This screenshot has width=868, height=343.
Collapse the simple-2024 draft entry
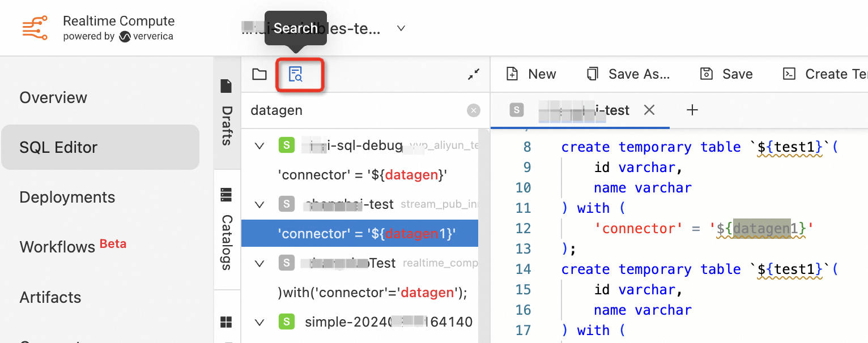(259, 321)
